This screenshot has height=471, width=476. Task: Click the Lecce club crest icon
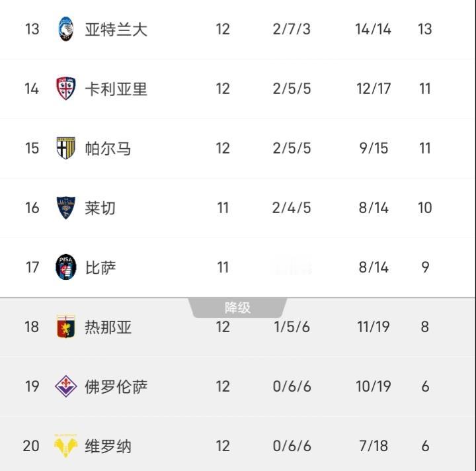[x=65, y=208]
